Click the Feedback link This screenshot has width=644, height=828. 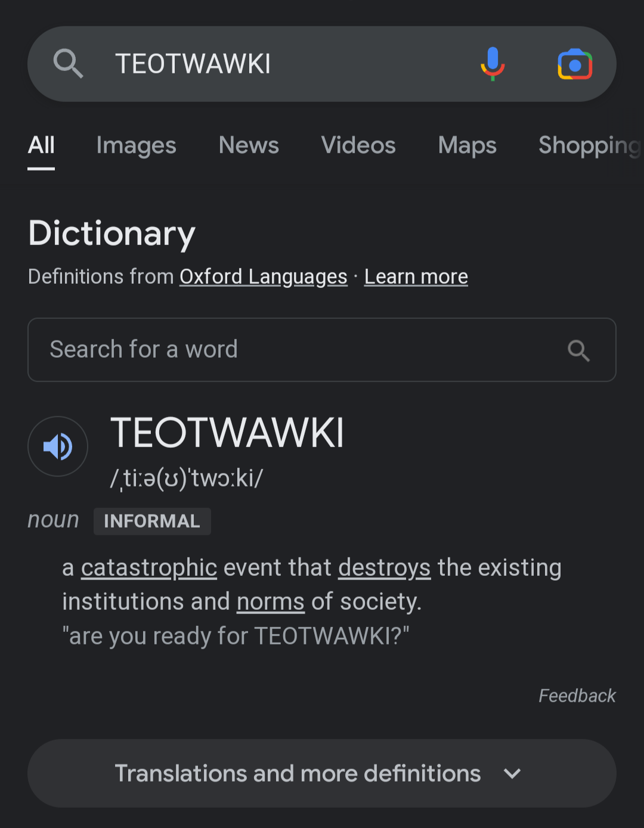pos(577,696)
